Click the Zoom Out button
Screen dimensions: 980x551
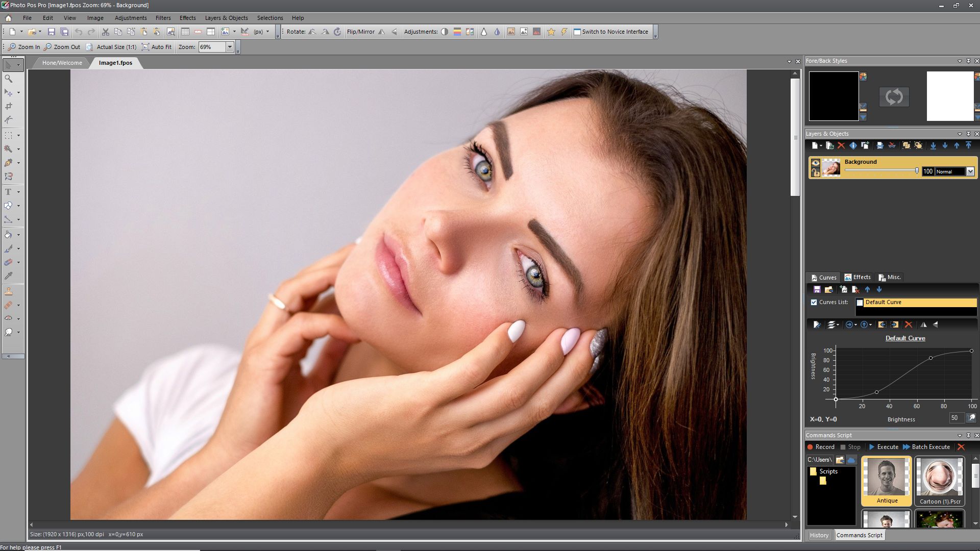[x=62, y=47]
